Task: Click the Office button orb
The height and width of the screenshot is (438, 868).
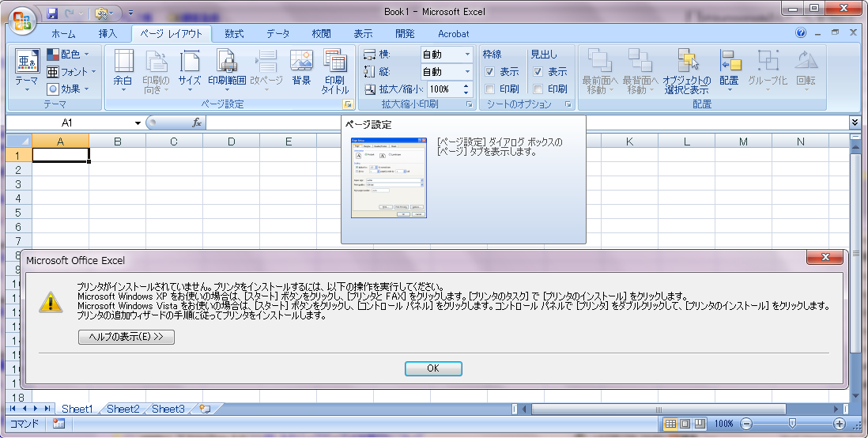Action: tap(23, 21)
